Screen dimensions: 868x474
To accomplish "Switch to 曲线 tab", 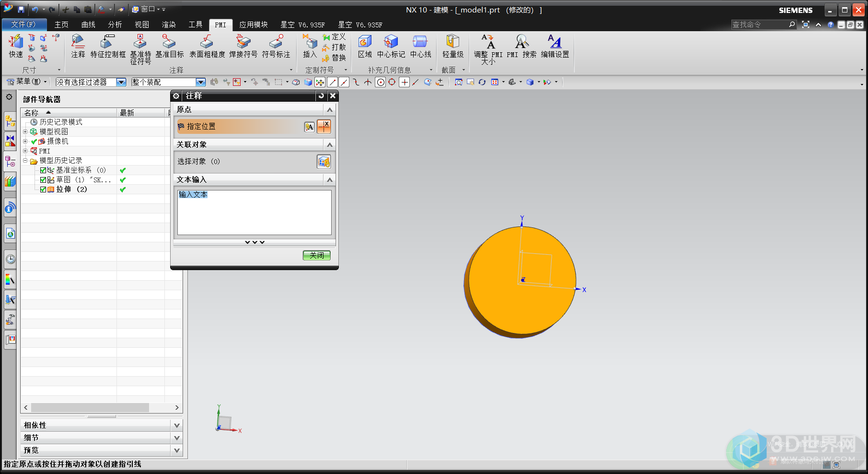I will pos(88,24).
